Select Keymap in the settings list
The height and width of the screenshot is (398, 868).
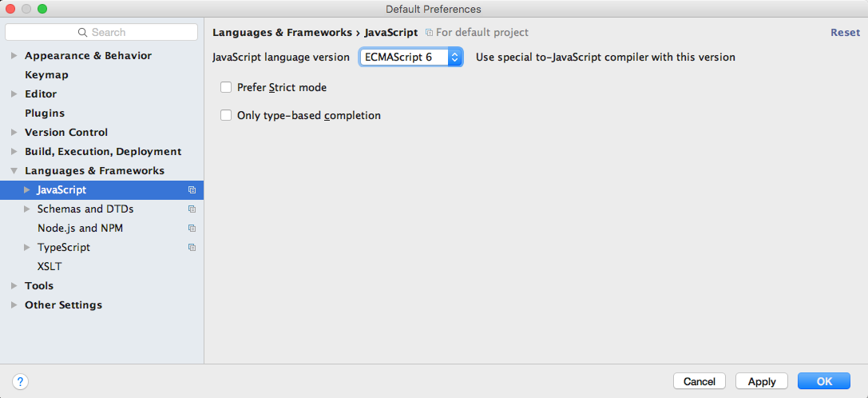pos(46,75)
